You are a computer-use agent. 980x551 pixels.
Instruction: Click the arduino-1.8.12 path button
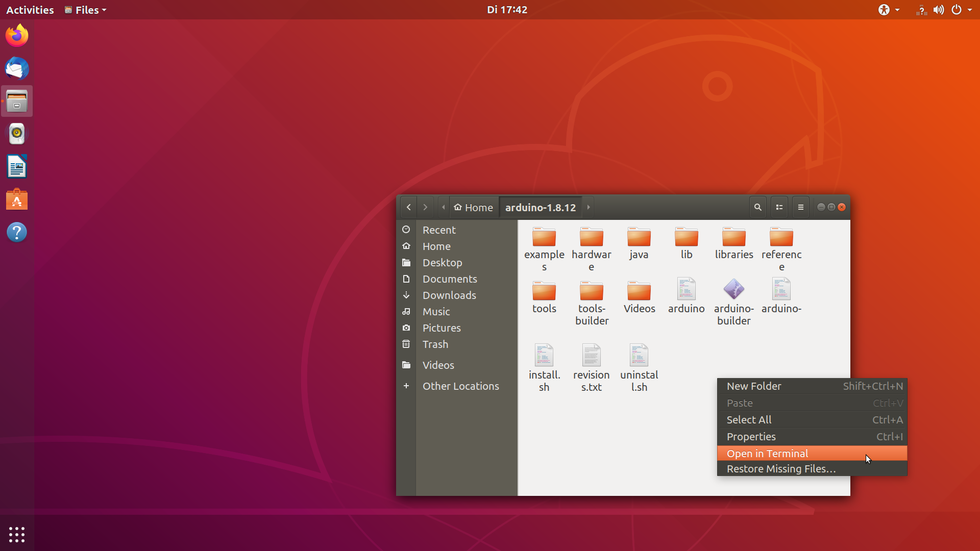tap(541, 207)
